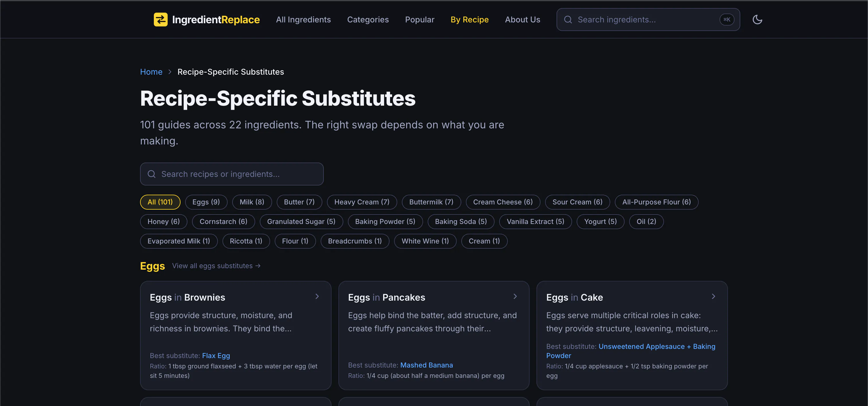868x406 pixels.
Task: Click the Home breadcrumb link
Action: (x=151, y=72)
